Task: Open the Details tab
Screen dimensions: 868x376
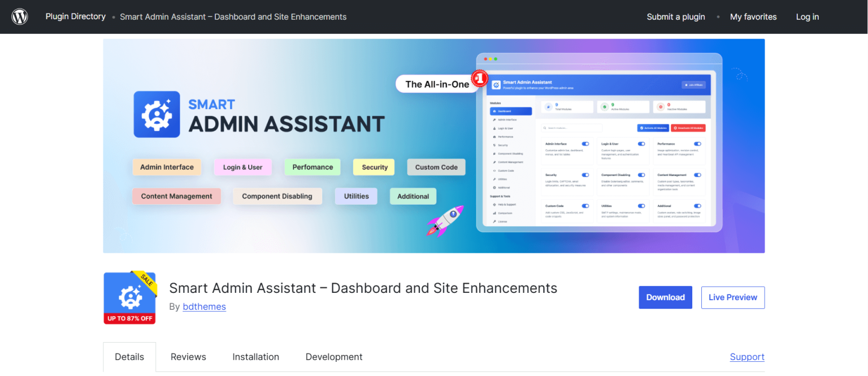Action: tap(129, 357)
